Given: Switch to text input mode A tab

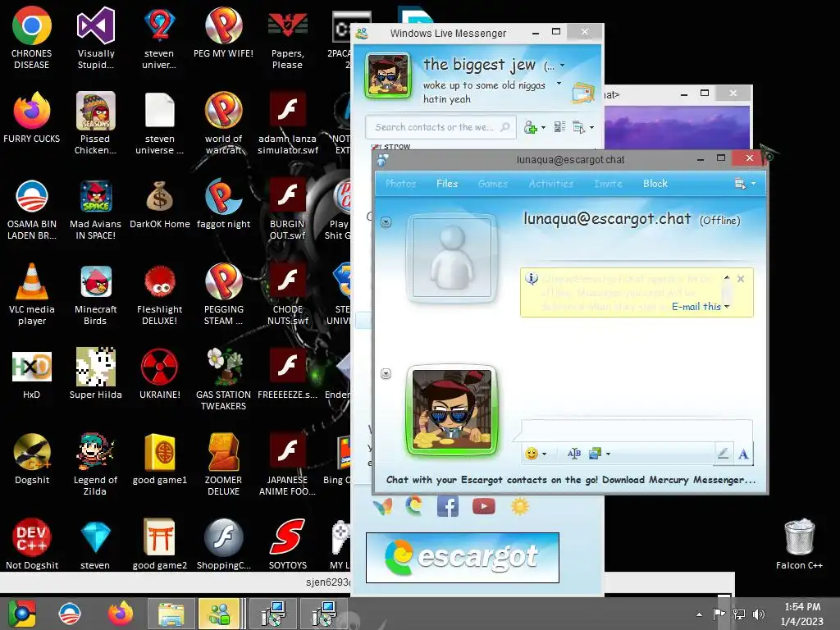Looking at the screenshot, I should [743, 454].
